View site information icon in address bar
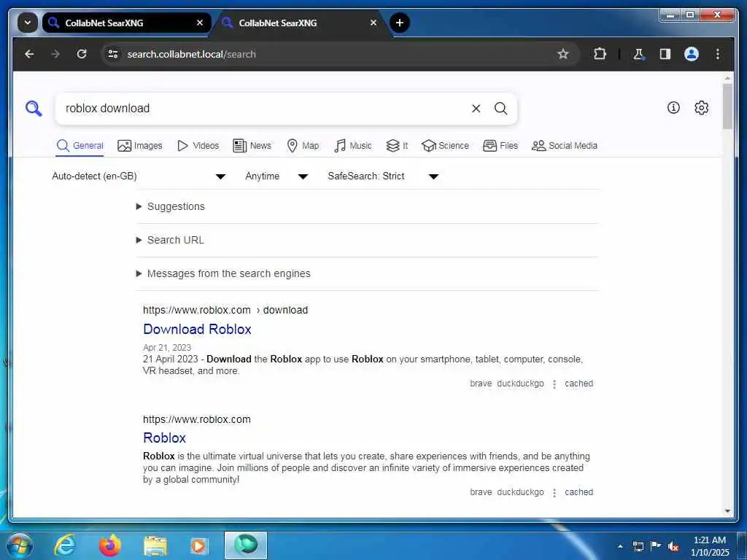The image size is (747, 560). pyautogui.click(x=113, y=54)
